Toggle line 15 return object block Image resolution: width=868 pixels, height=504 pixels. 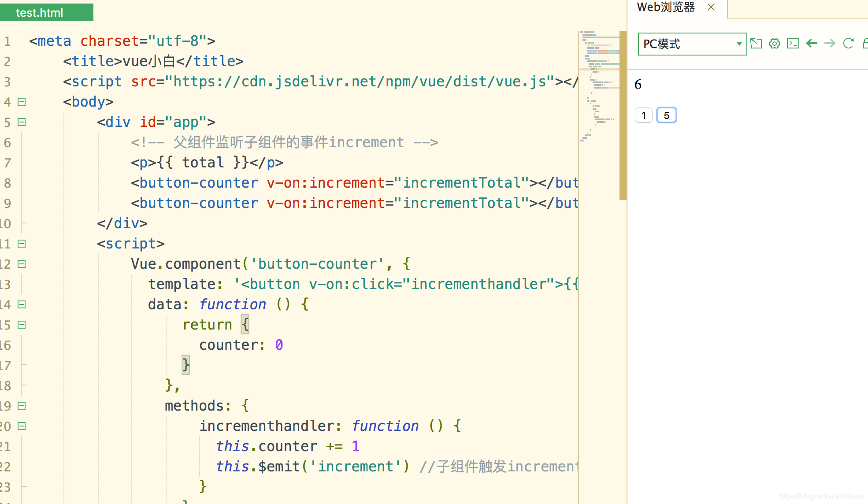(x=22, y=325)
